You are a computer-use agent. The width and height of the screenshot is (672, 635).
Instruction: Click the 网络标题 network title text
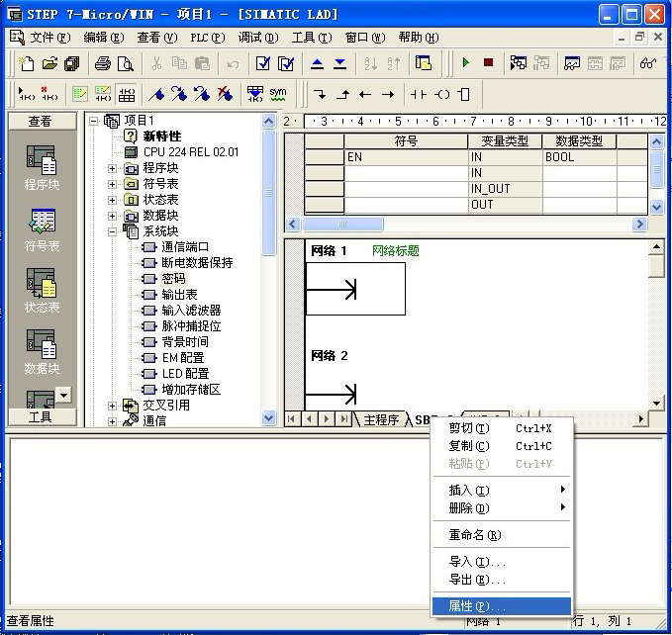[x=395, y=251]
